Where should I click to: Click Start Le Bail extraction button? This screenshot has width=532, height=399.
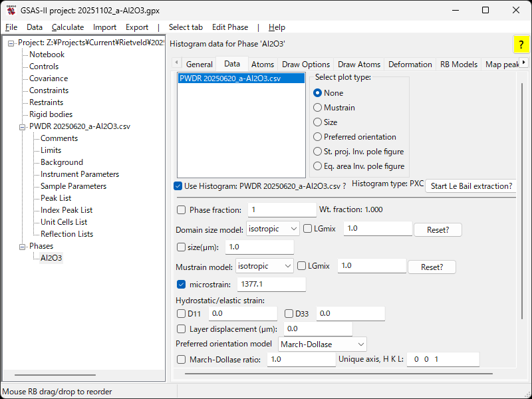coord(471,186)
